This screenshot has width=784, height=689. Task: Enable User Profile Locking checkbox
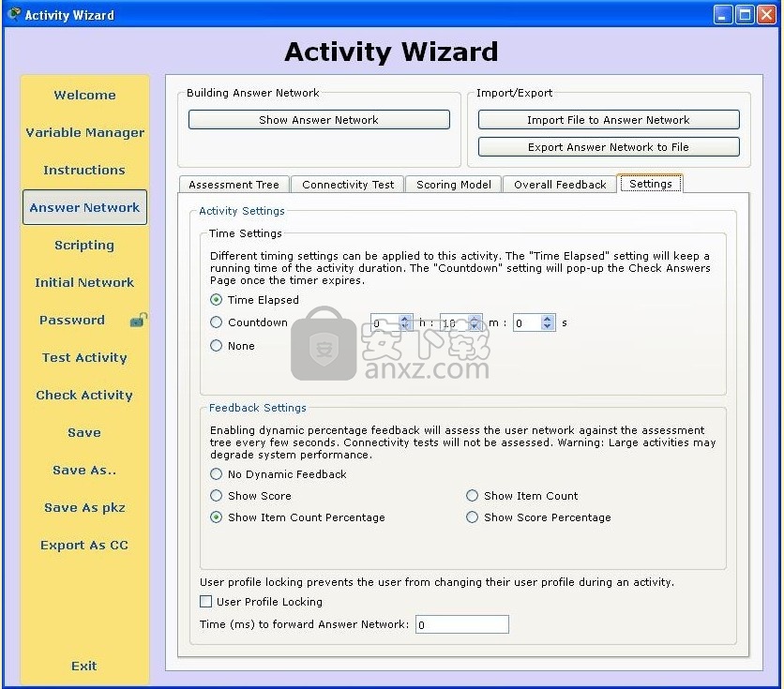coord(205,602)
